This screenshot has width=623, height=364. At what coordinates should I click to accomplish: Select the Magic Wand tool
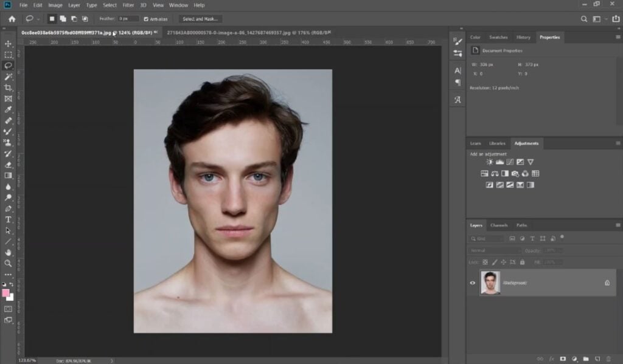coord(8,77)
